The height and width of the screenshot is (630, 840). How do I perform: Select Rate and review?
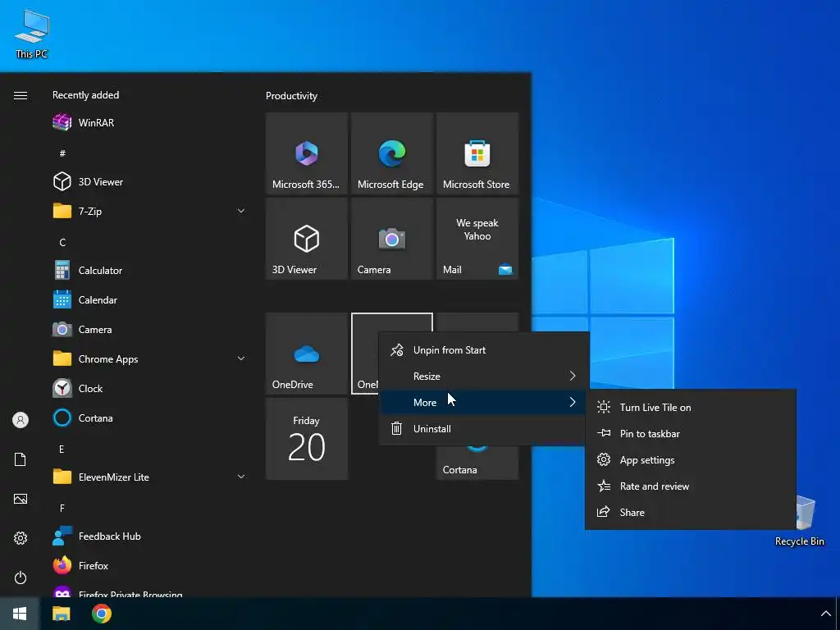click(x=691, y=486)
